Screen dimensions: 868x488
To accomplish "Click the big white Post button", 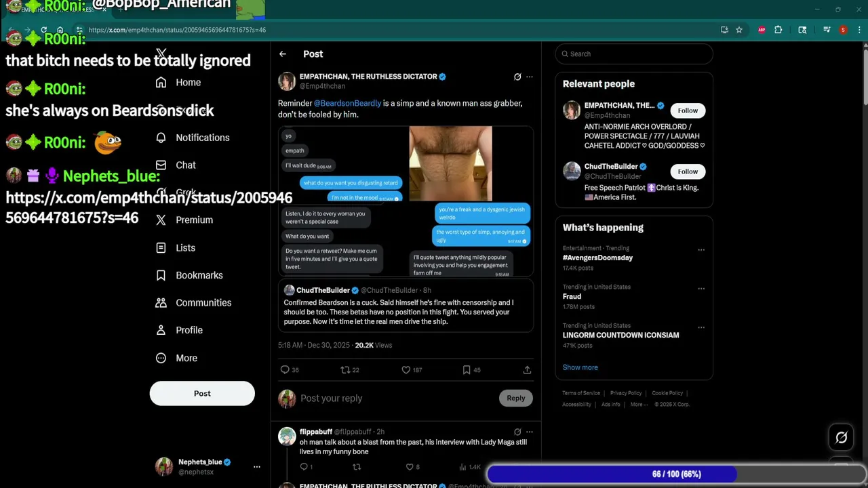I will [202, 394].
